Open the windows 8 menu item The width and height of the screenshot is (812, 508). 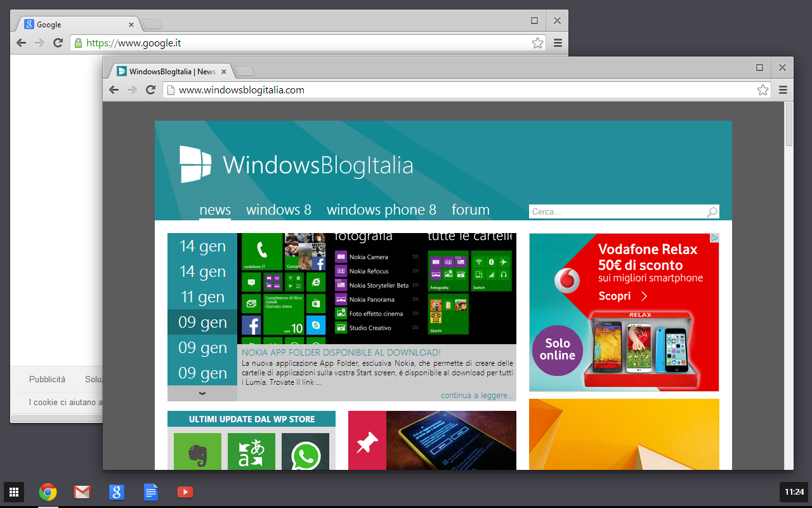click(278, 210)
